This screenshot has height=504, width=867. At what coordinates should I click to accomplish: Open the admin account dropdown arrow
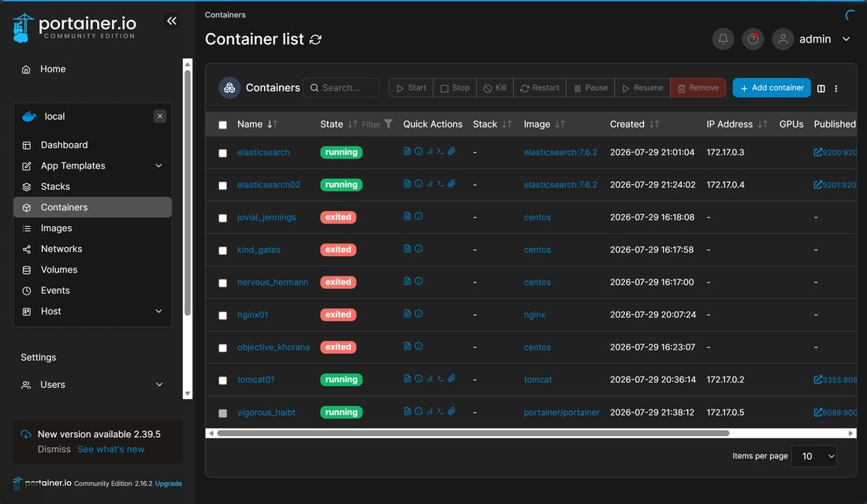[846, 39]
